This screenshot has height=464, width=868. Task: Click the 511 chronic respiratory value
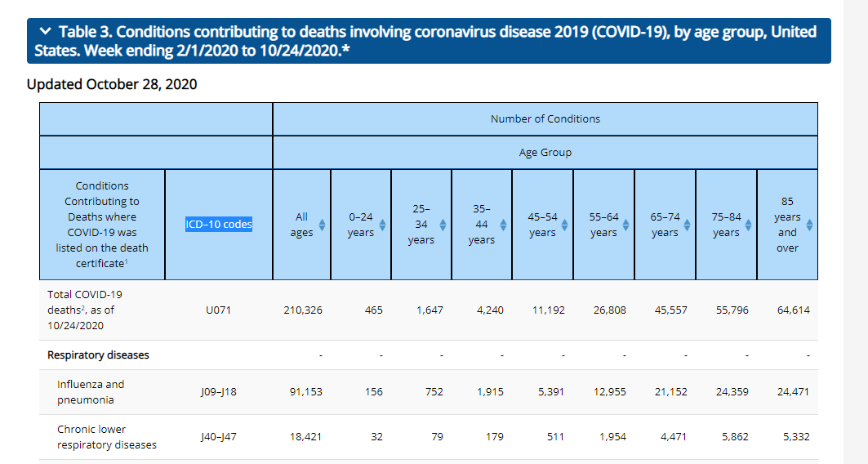555,437
